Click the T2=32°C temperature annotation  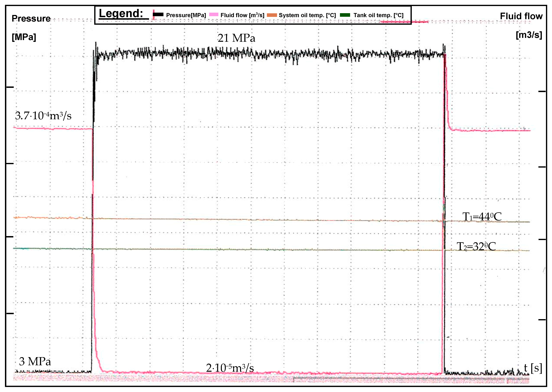476,247
